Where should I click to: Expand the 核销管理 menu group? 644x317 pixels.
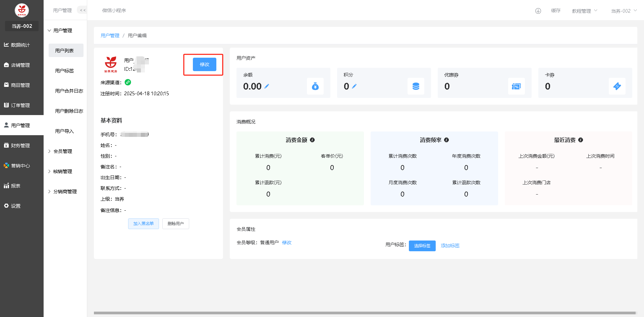coord(63,171)
